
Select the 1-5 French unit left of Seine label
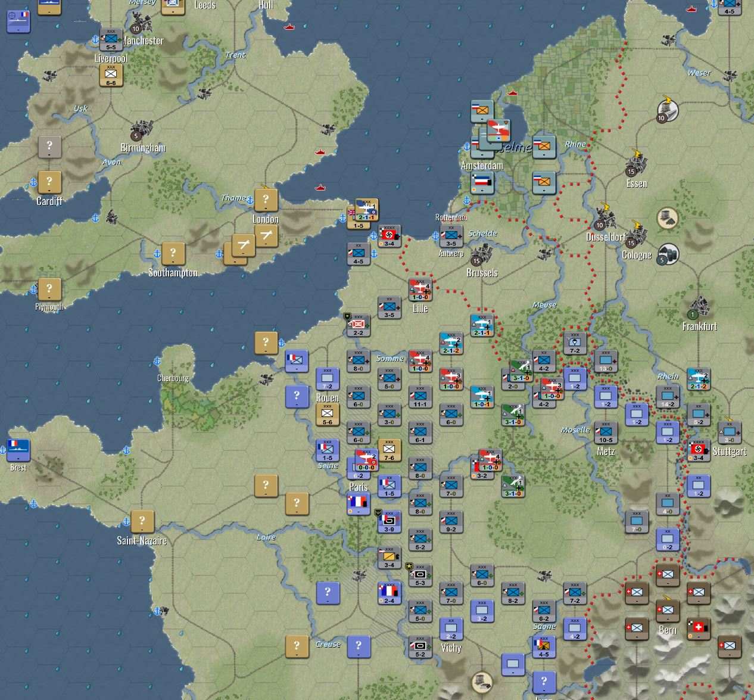tap(327, 450)
